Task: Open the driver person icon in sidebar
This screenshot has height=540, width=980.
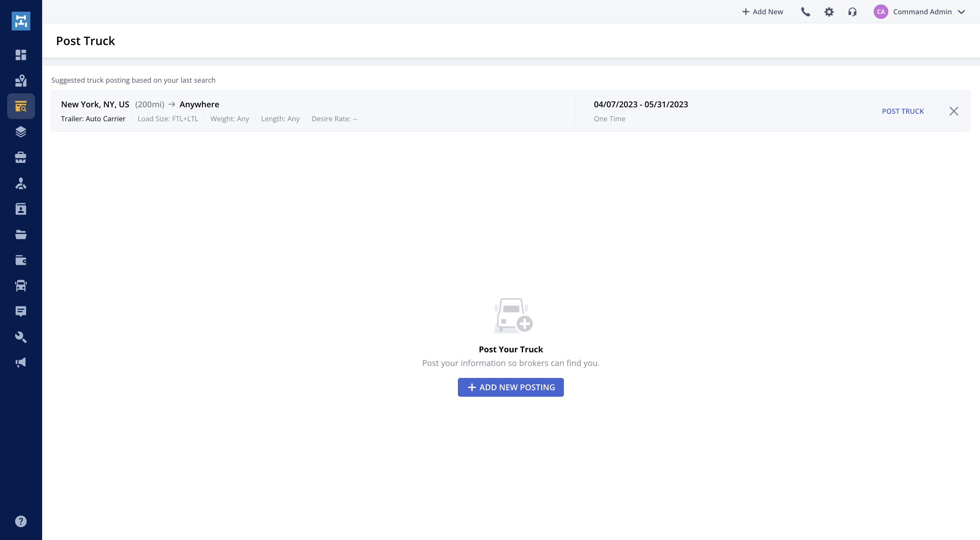Action: pyautogui.click(x=21, y=183)
